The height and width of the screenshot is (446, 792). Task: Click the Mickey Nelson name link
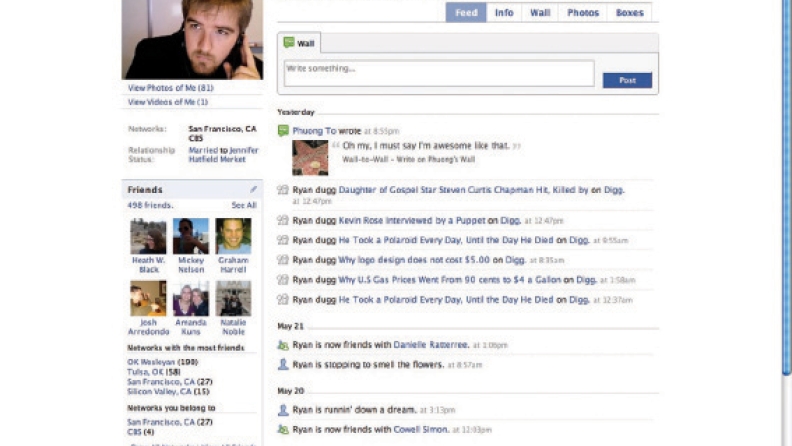pyautogui.click(x=191, y=265)
